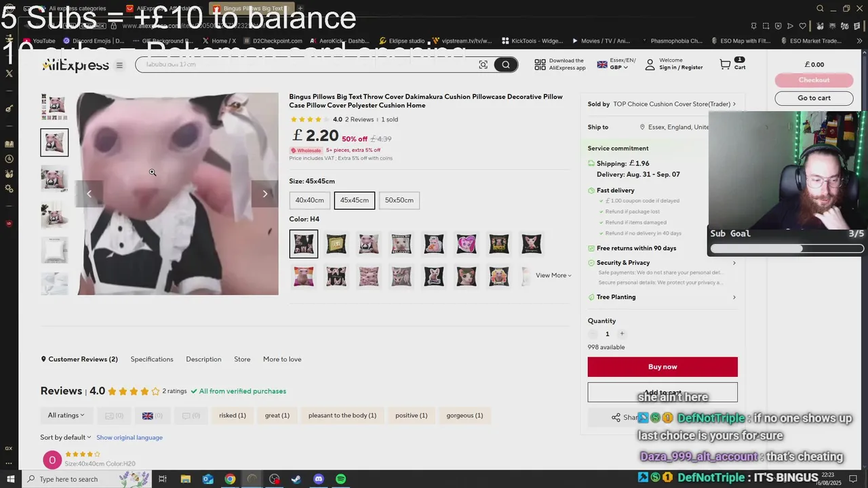Open Sort by default dropdown
The image size is (868, 488).
pos(65,437)
